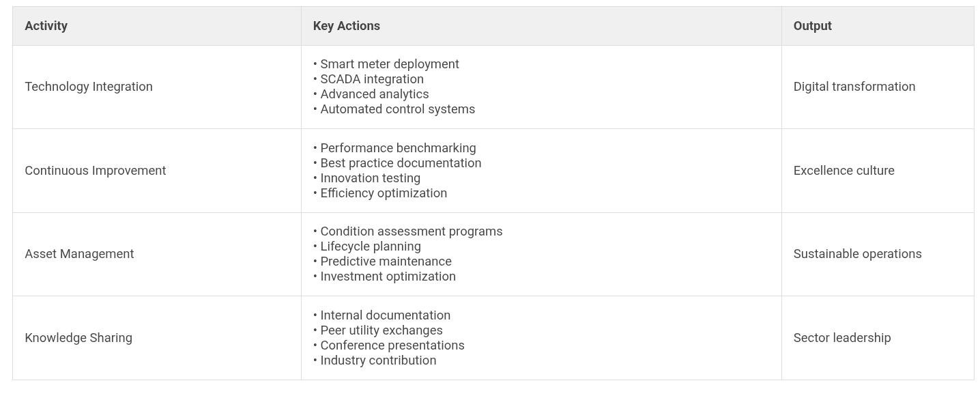Viewport: 980px width, 398px height.
Task: Click the Activity column header
Action: (46, 26)
